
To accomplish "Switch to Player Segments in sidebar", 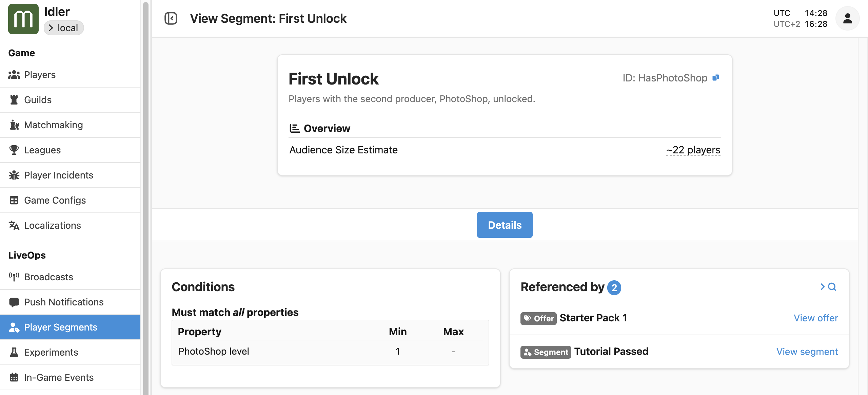I will (x=61, y=327).
